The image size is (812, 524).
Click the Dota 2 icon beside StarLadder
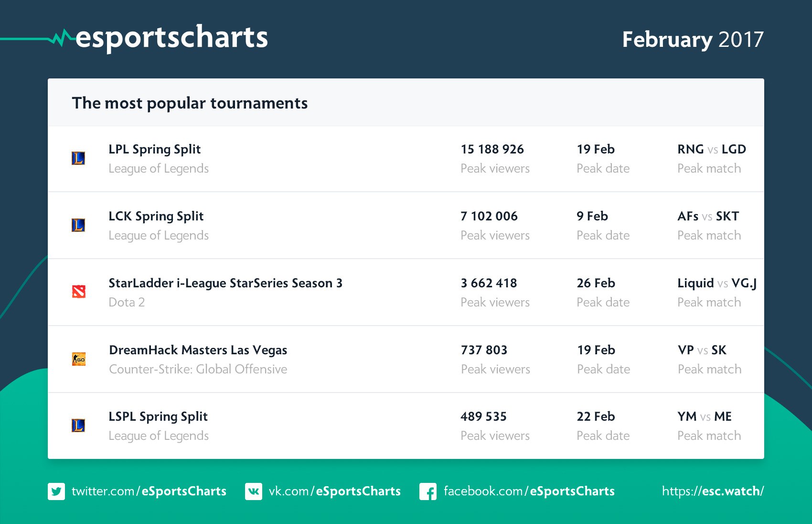(79, 292)
